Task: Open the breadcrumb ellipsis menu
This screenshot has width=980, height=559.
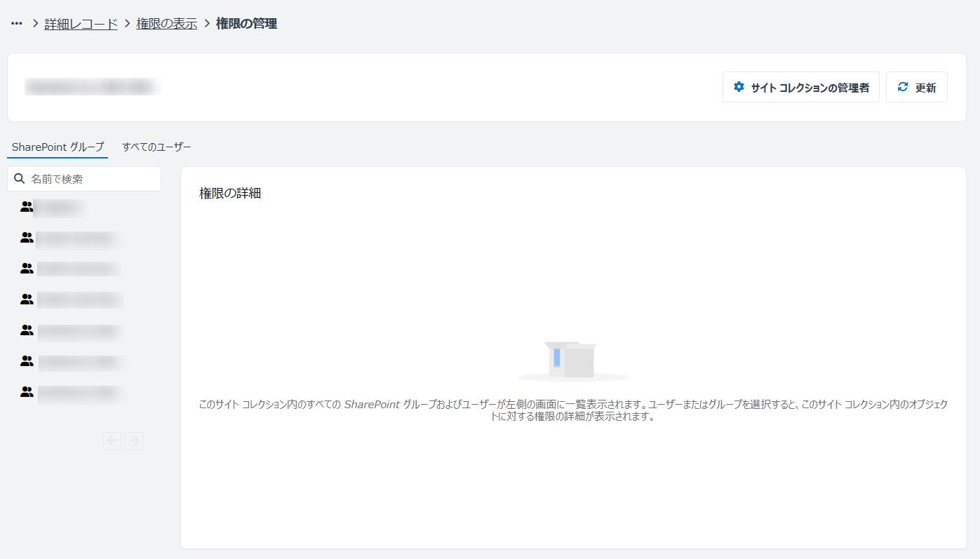Action: [17, 24]
